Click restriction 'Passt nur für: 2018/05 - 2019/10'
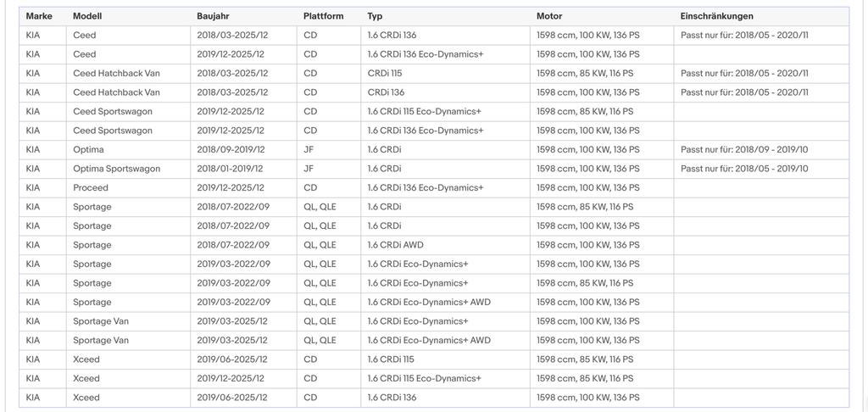Viewport: 868px width, 412px height. coord(744,169)
